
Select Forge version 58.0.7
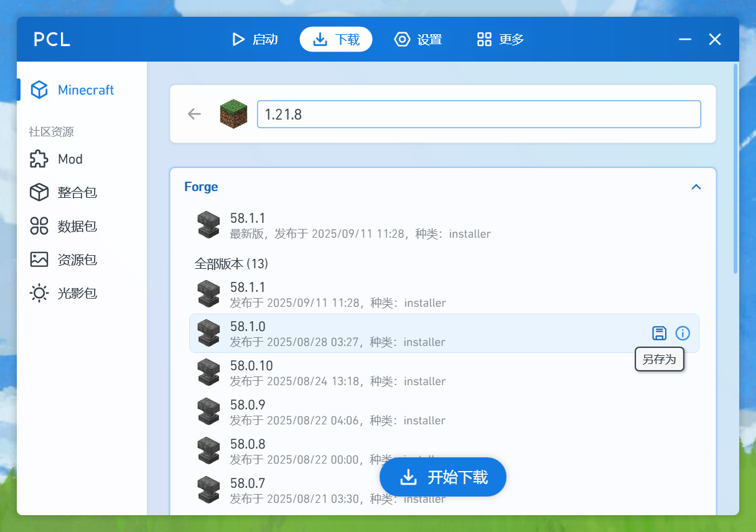point(444,490)
